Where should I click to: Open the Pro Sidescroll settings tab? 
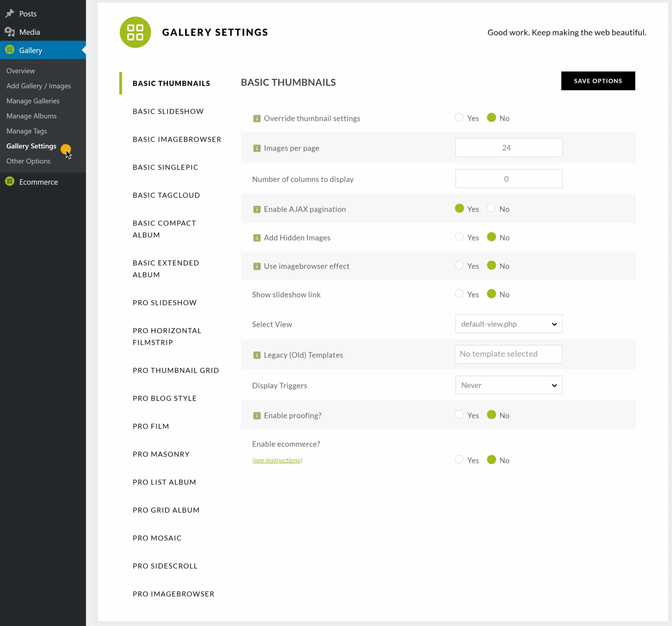pyautogui.click(x=165, y=566)
